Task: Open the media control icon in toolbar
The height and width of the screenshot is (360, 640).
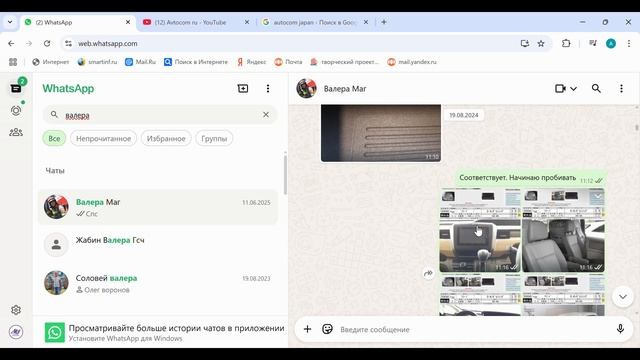Action: click(593, 43)
